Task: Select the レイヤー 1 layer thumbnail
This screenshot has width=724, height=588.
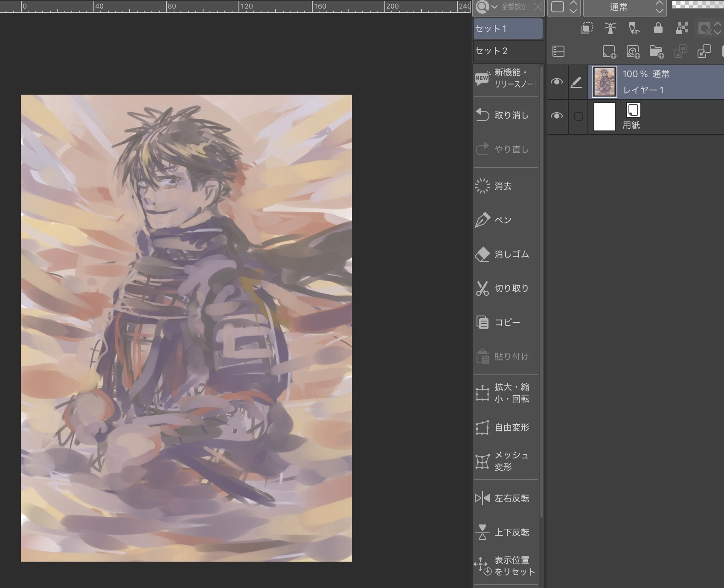Action: click(x=605, y=81)
